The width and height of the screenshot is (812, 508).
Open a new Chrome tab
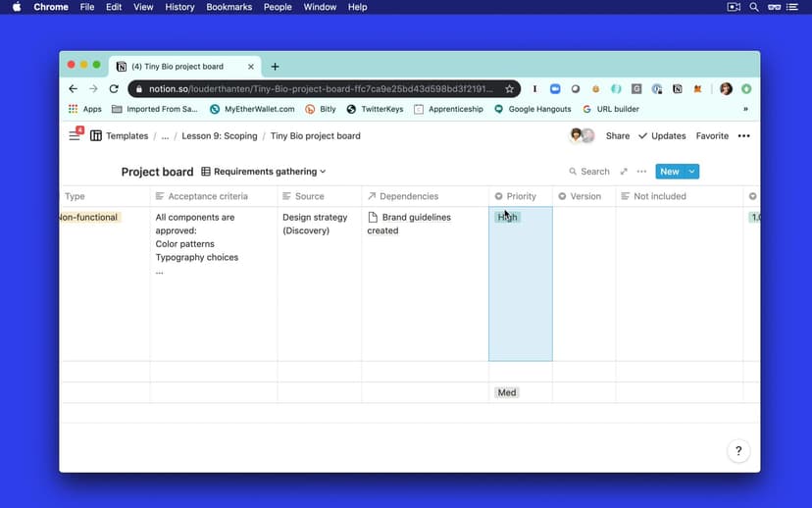(x=275, y=67)
